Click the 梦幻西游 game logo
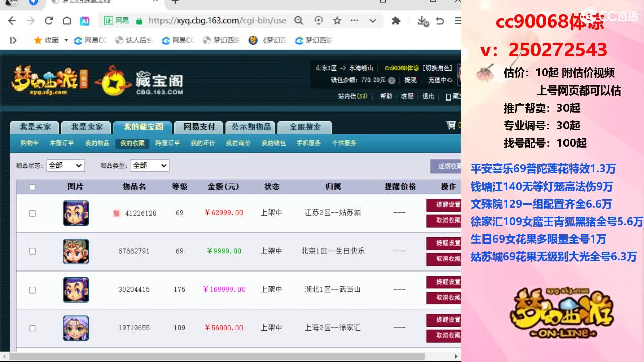The image size is (644, 362). point(49,80)
